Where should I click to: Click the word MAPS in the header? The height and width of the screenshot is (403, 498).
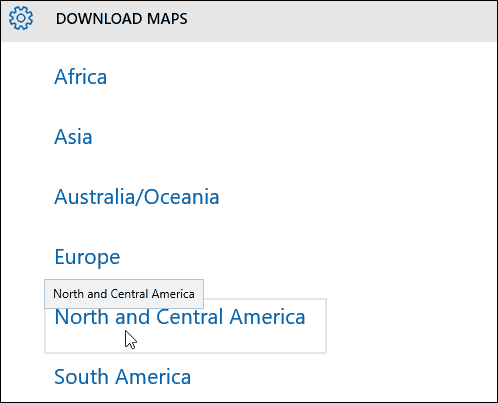tap(167, 19)
